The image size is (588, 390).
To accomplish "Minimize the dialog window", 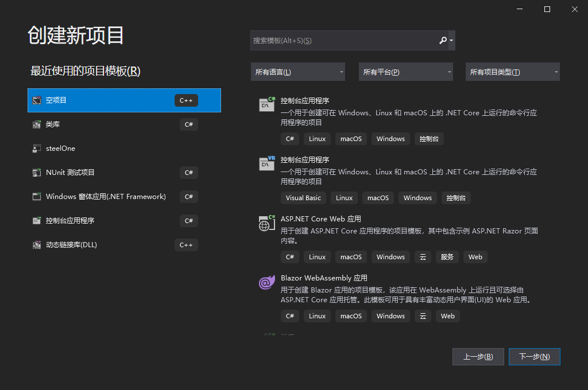I will 519,9.
